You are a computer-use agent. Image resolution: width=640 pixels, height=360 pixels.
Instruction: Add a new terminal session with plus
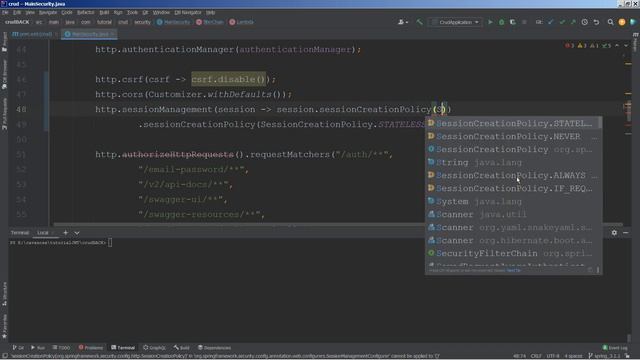(65, 233)
